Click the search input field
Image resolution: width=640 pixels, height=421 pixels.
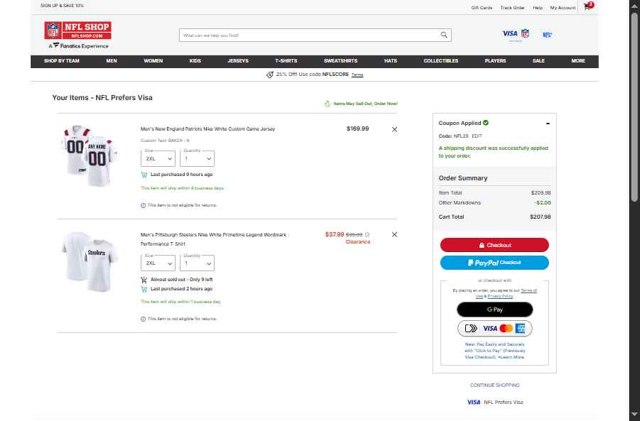[309, 35]
